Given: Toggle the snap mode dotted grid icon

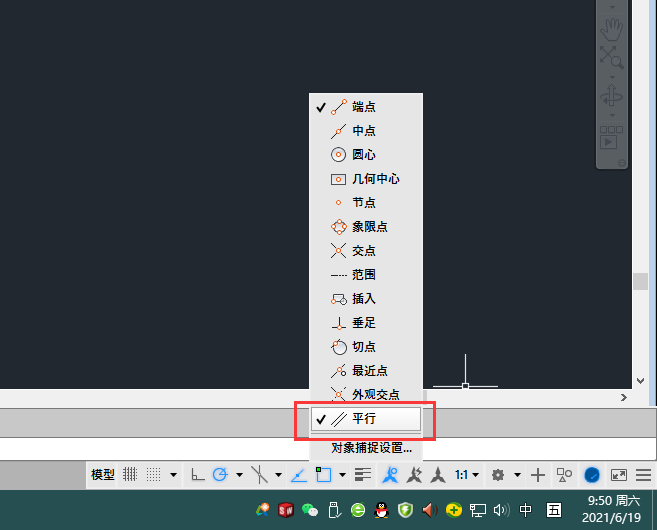Looking at the screenshot, I should pyautogui.click(x=153, y=475).
